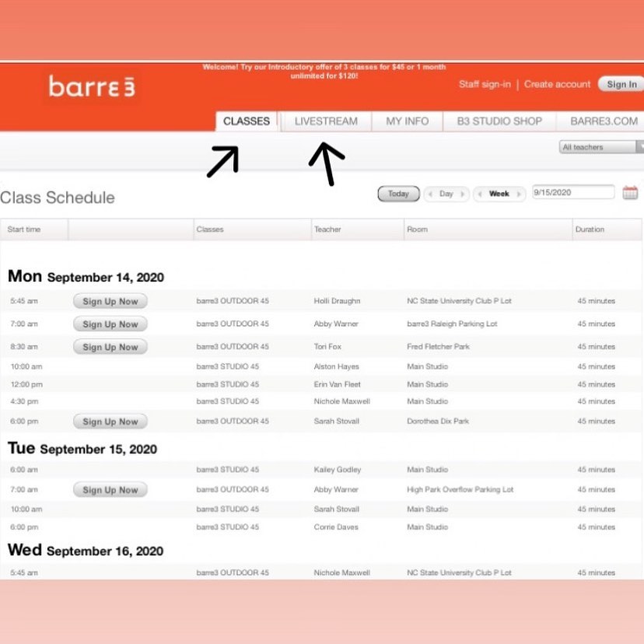Select the CLASSES tab
Viewport: 644px width, 644px height.
coord(247,121)
